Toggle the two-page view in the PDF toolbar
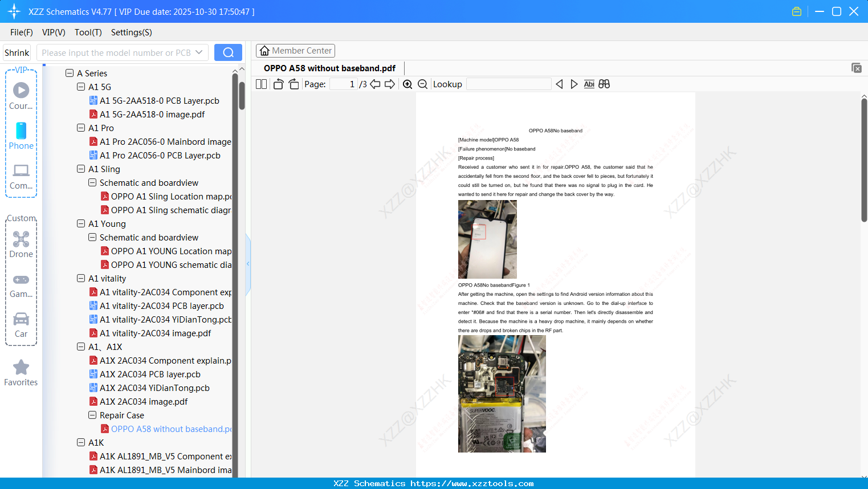 click(x=261, y=84)
